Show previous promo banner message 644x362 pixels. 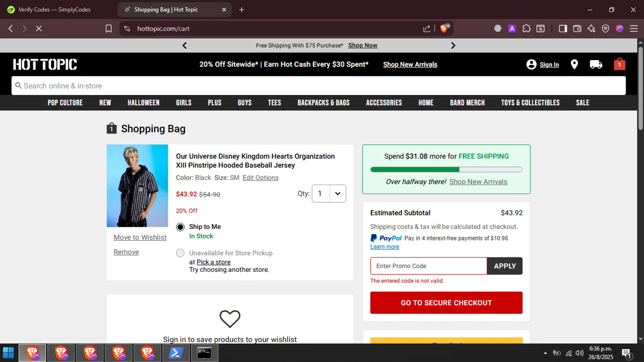pyautogui.click(x=185, y=46)
